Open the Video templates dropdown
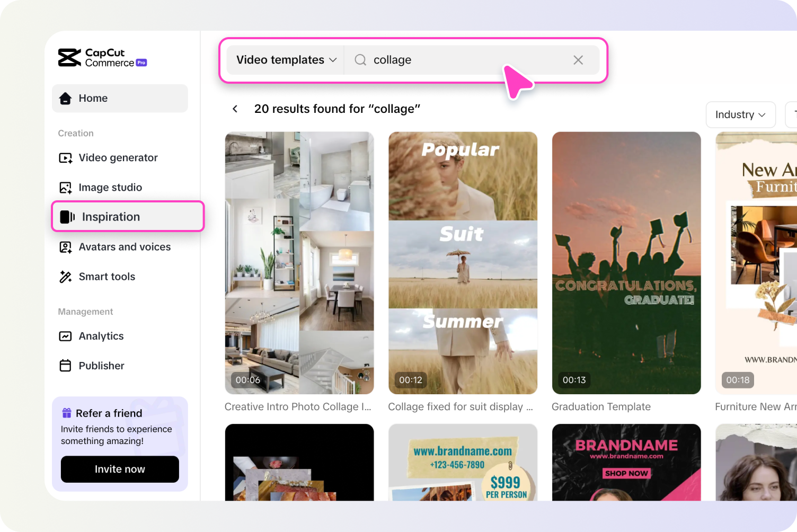The height and width of the screenshot is (532, 797). pyautogui.click(x=285, y=60)
